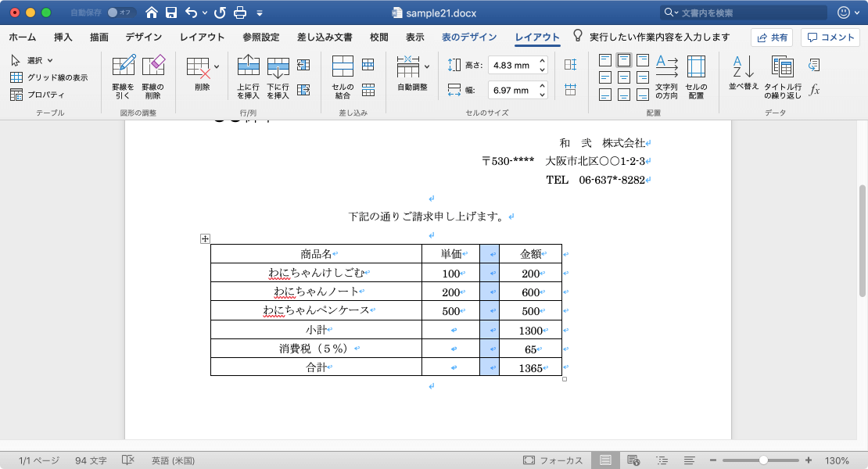The height and width of the screenshot is (469, 868).
Task: Toggle Focus (フォーカス) mode
Action: click(x=553, y=460)
